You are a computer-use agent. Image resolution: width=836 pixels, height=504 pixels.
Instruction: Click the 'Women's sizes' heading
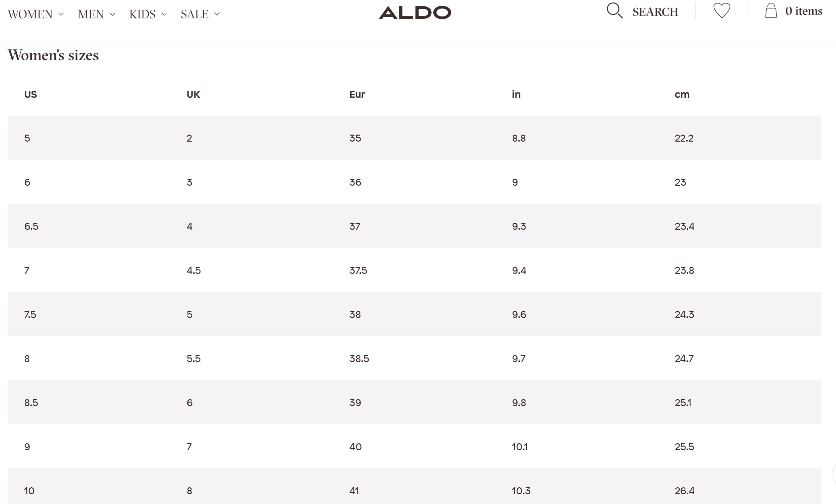(53, 55)
